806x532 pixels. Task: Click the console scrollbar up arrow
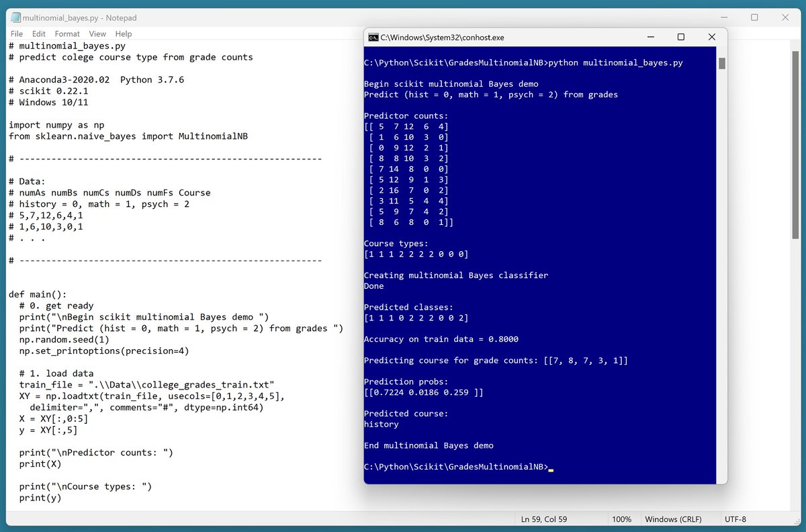tap(721, 52)
